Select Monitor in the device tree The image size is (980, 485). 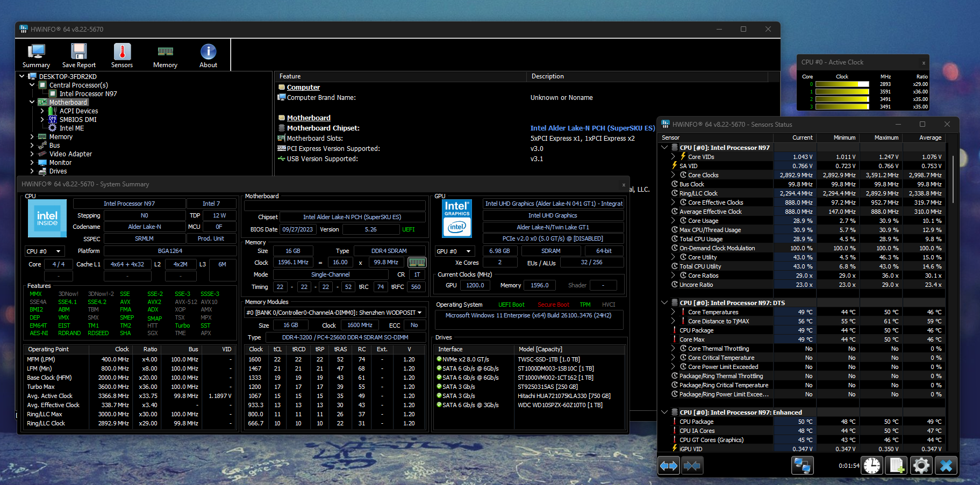pyautogui.click(x=60, y=162)
